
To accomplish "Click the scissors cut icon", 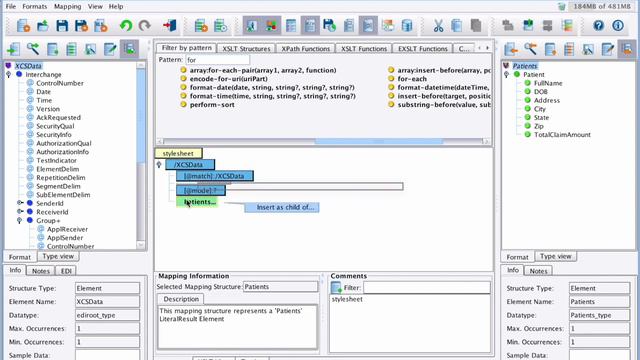I will (x=438, y=26).
